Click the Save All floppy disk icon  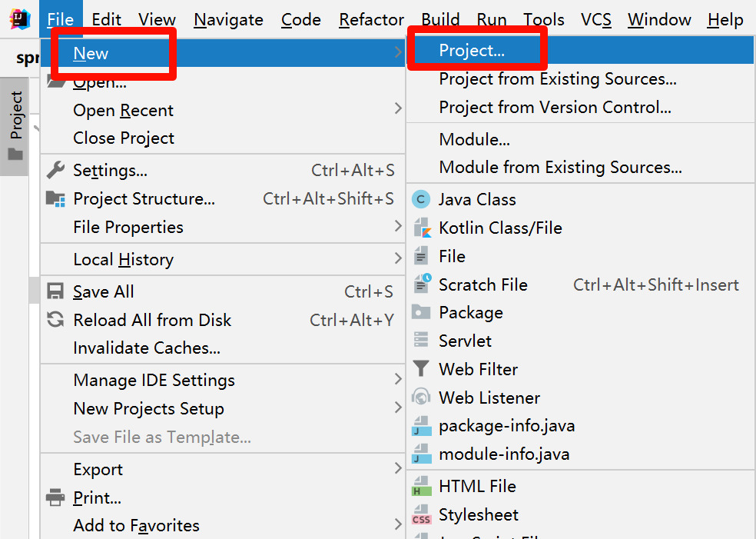55,292
